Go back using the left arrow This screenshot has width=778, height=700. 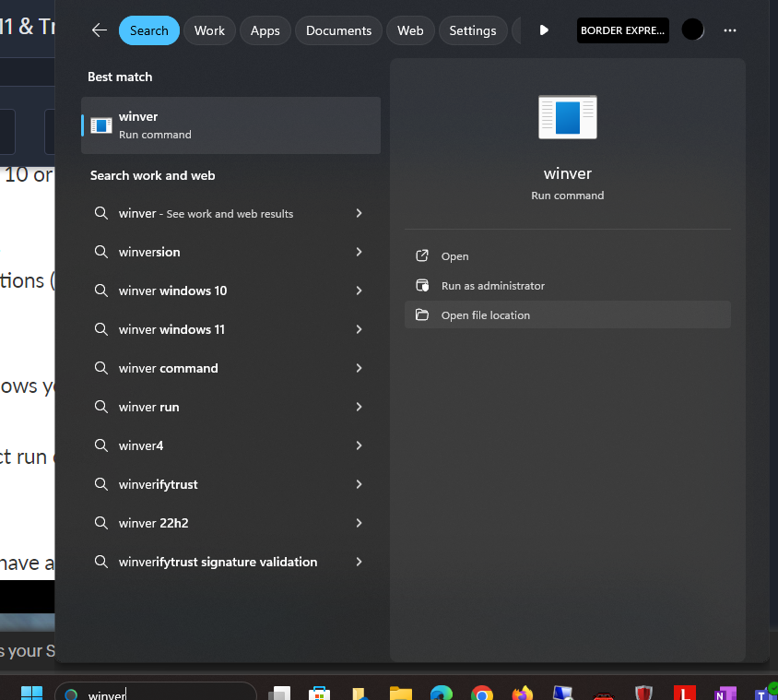pyautogui.click(x=100, y=30)
